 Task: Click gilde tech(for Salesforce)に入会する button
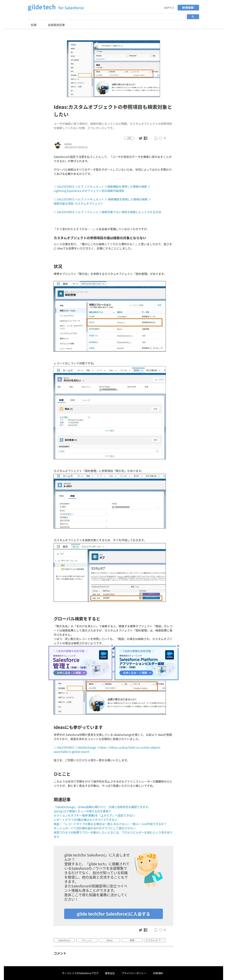pos(113,914)
